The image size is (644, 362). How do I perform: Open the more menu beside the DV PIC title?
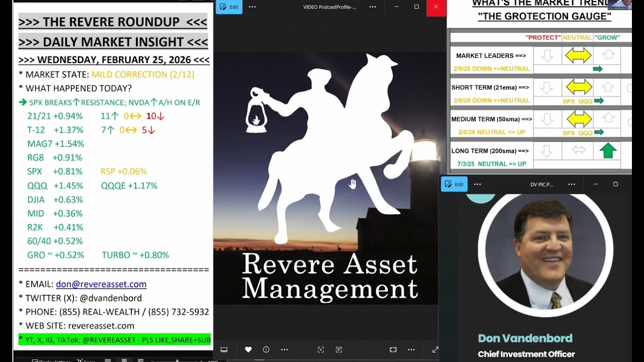pos(572,185)
